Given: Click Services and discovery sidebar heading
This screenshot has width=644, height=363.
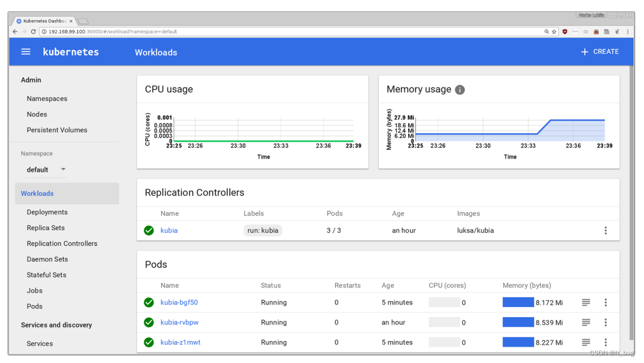Looking at the screenshot, I should pos(56,325).
